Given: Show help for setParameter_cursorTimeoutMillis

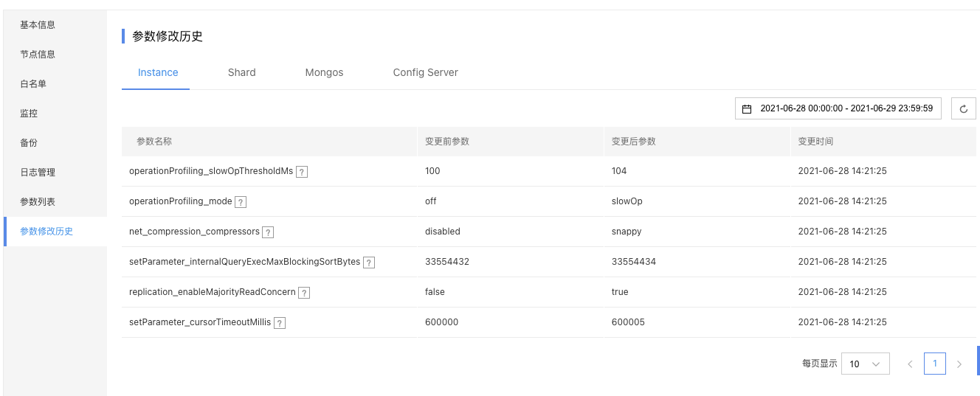Looking at the screenshot, I should point(280,322).
